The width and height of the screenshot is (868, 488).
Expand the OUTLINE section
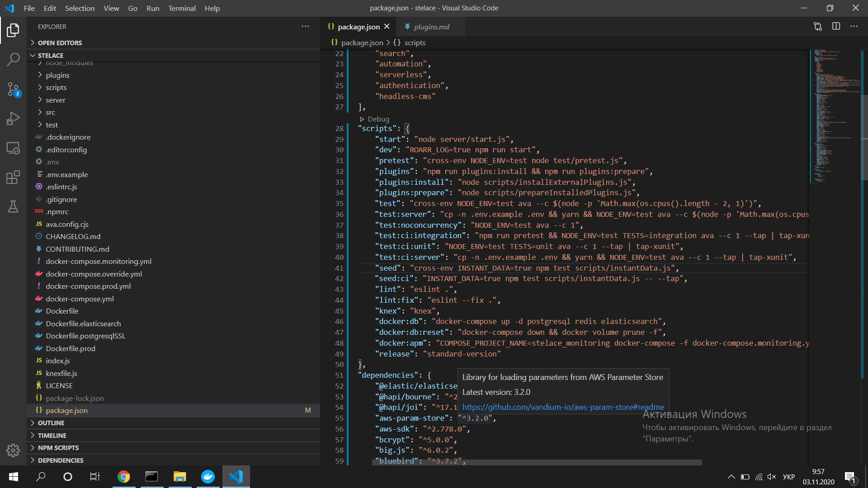point(51,423)
